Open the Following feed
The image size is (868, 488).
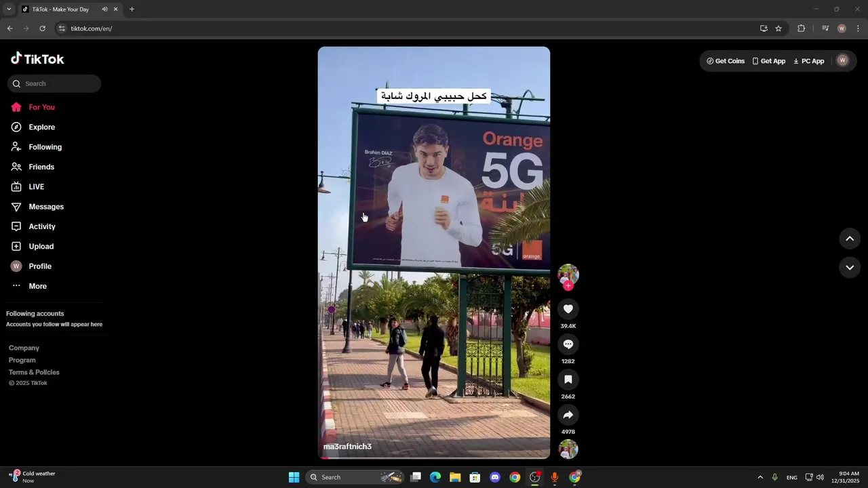click(x=36, y=147)
